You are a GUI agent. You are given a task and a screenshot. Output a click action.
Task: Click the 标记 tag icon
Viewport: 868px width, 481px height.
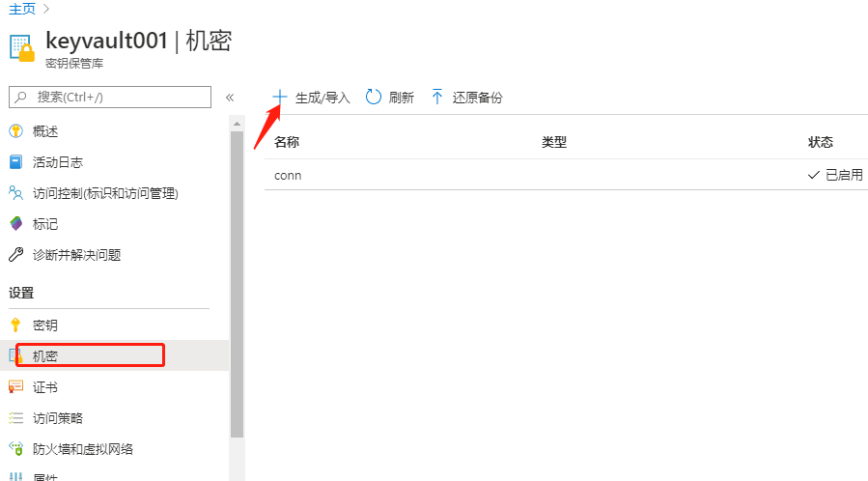(x=16, y=224)
